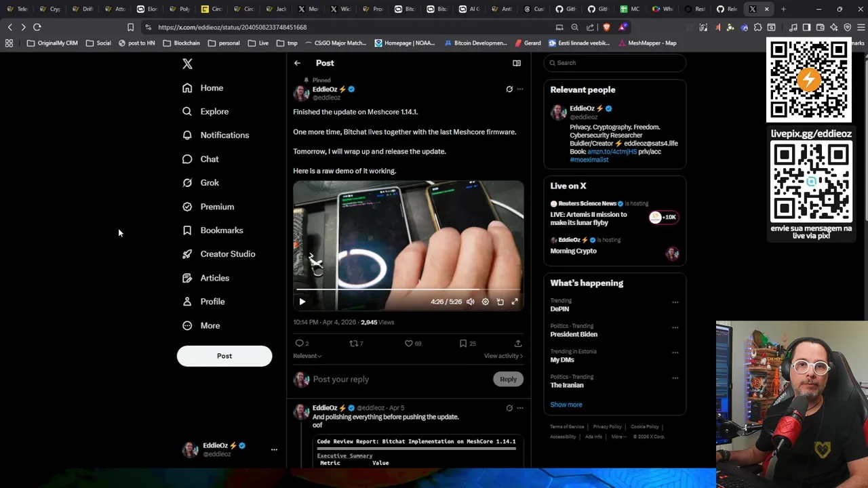Open View activity link
The width and height of the screenshot is (868, 488).
[503, 356]
